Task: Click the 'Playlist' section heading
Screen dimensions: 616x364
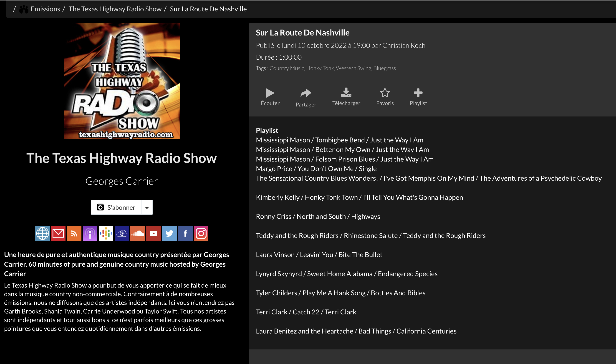Action: [267, 131]
